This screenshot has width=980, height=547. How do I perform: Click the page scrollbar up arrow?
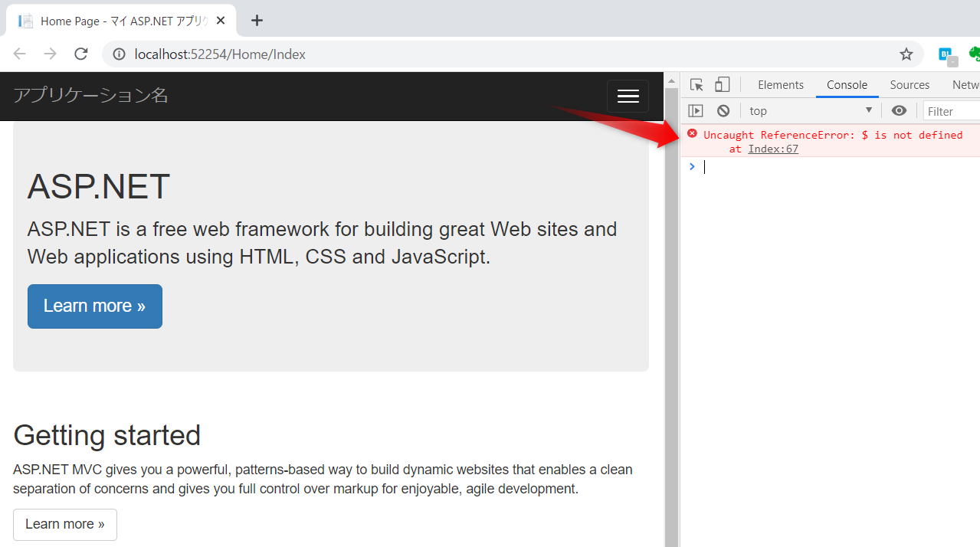click(671, 80)
